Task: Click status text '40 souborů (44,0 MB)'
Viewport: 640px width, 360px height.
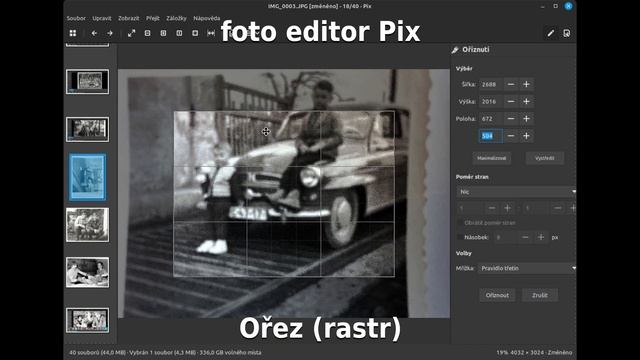Action: [98, 352]
